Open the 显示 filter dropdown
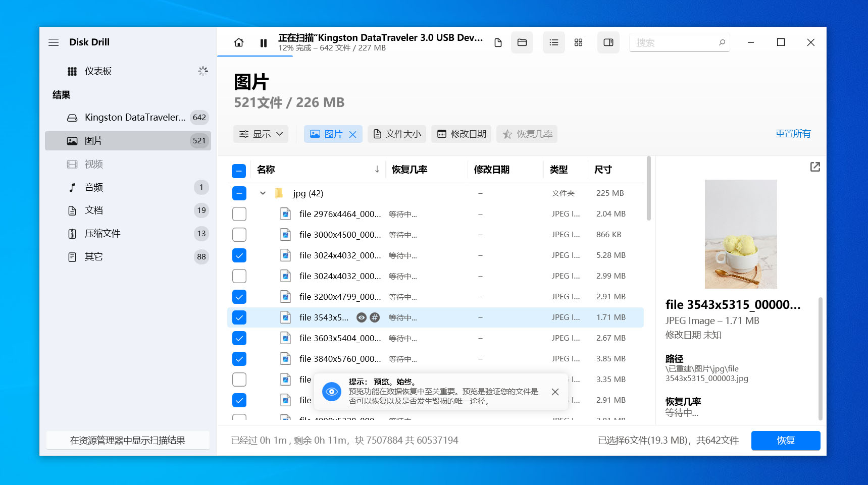The height and width of the screenshot is (485, 868). click(x=261, y=134)
